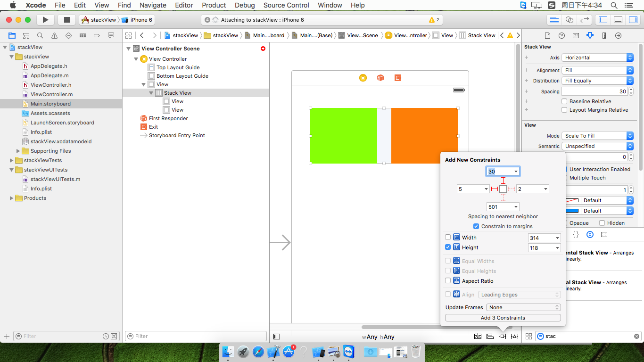Show the File inspector

[547, 35]
